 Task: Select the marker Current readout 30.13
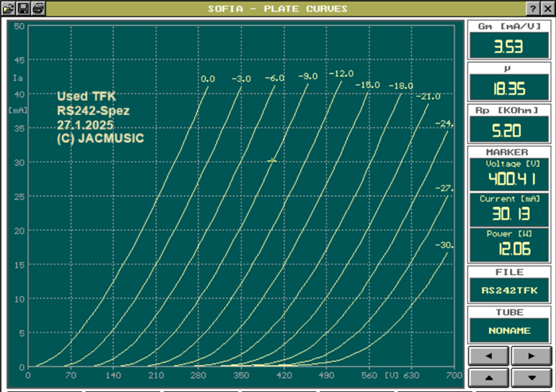(509, 213)
